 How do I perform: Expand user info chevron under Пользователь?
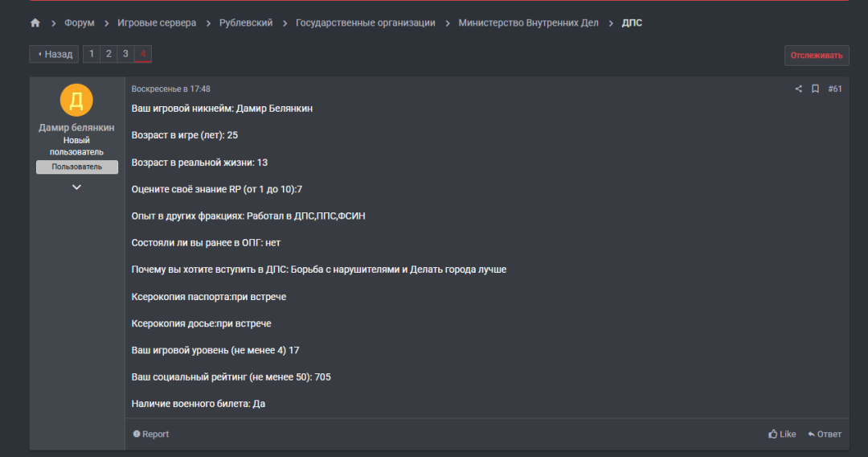76,187
